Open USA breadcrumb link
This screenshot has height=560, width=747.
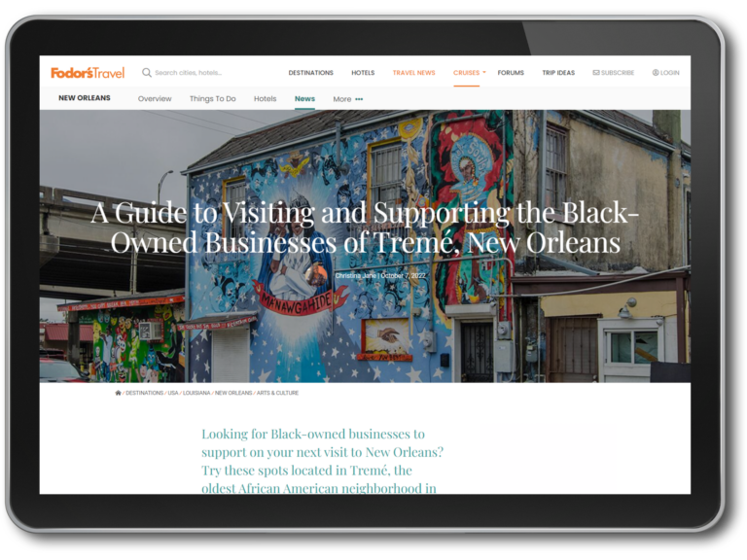(x=173, y=393)
